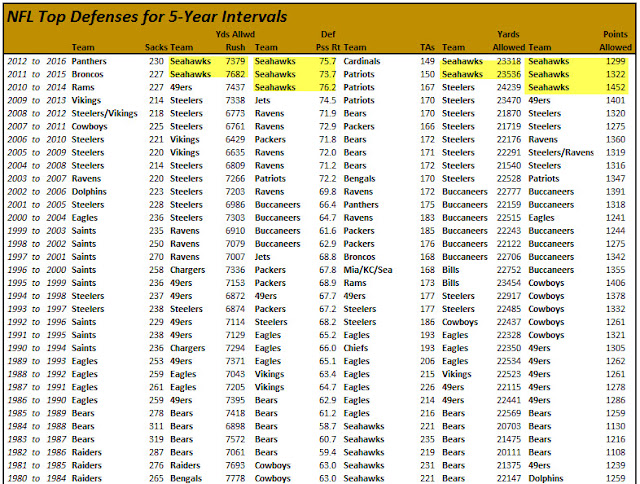Select the 'Yards Allowed' column header

508,41
